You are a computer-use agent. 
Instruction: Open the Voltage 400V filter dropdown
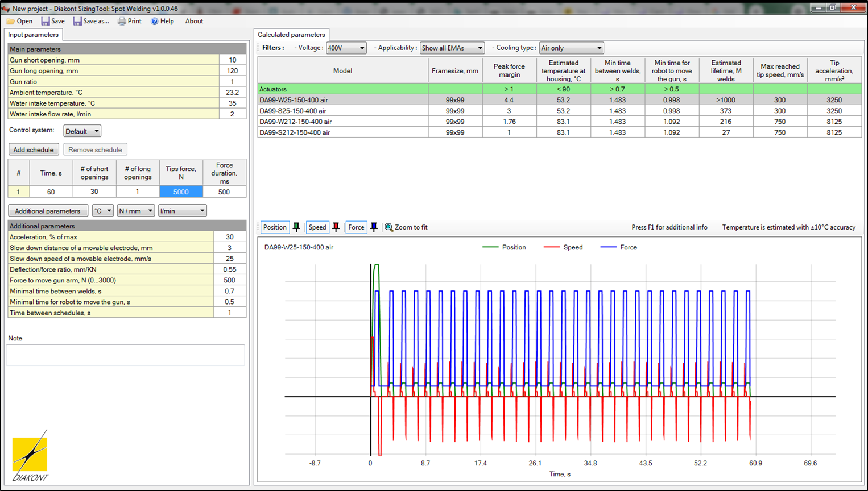click(346, 48)
